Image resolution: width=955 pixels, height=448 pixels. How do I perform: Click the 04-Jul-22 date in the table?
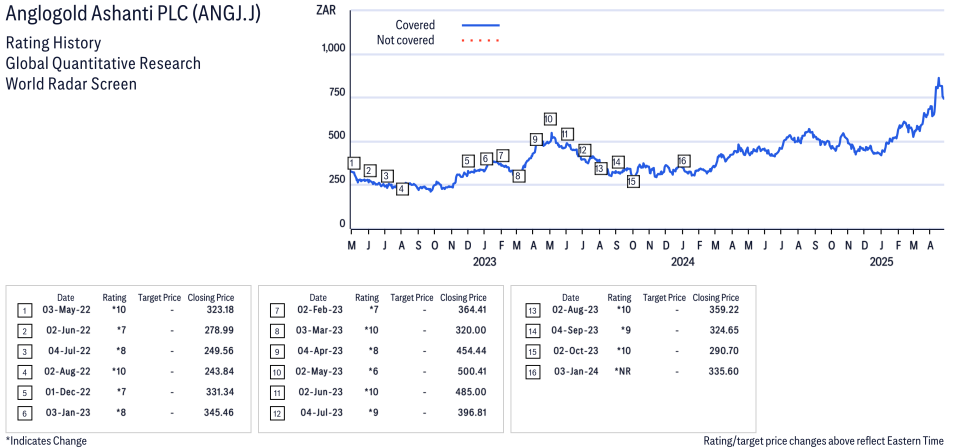(x=68, y=351)
